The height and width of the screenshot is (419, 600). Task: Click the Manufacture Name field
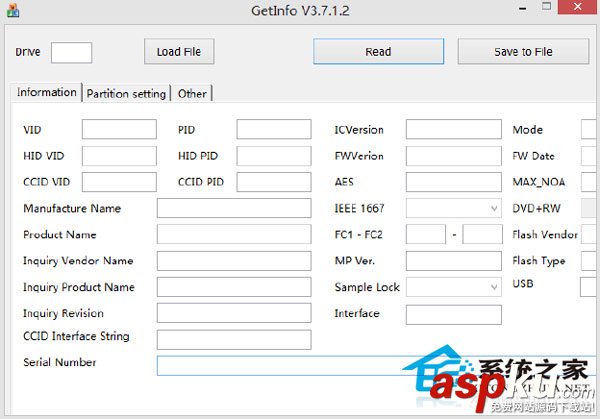(234, 208)
